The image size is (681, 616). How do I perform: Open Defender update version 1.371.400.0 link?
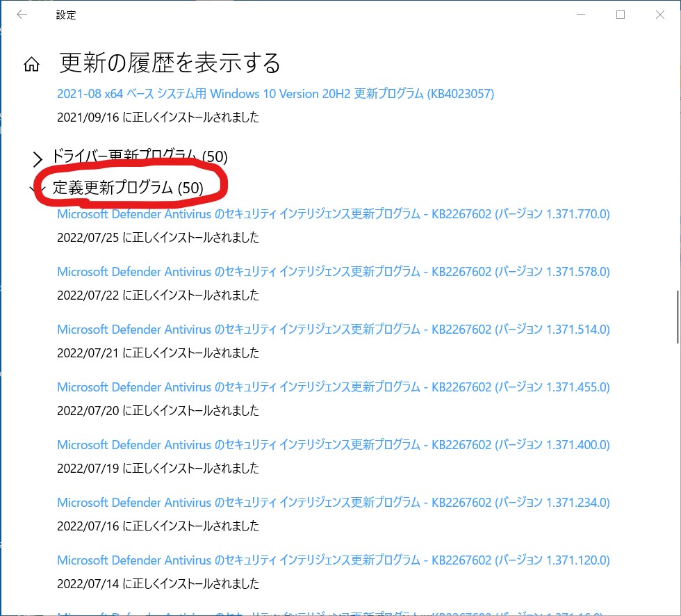click(x=334, y=445)
